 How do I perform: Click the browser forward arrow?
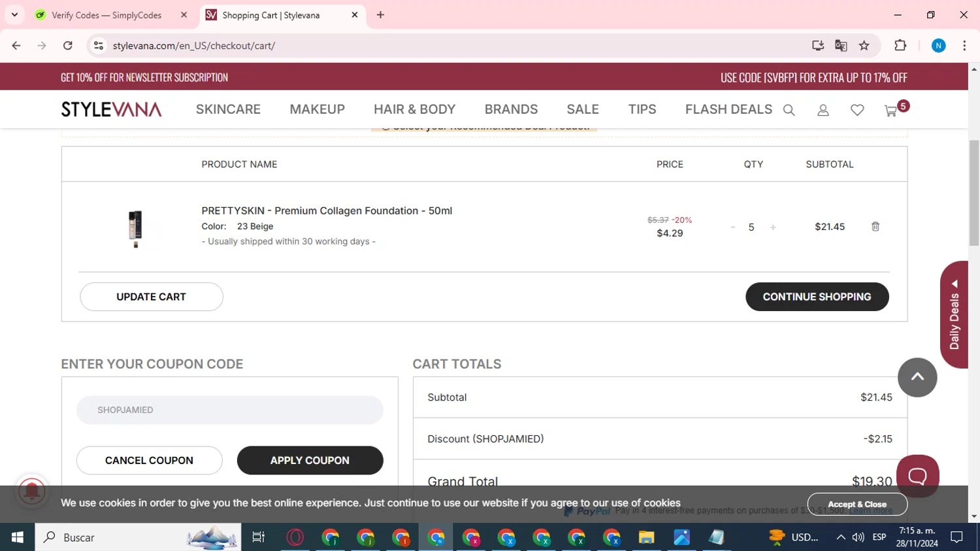42,46
